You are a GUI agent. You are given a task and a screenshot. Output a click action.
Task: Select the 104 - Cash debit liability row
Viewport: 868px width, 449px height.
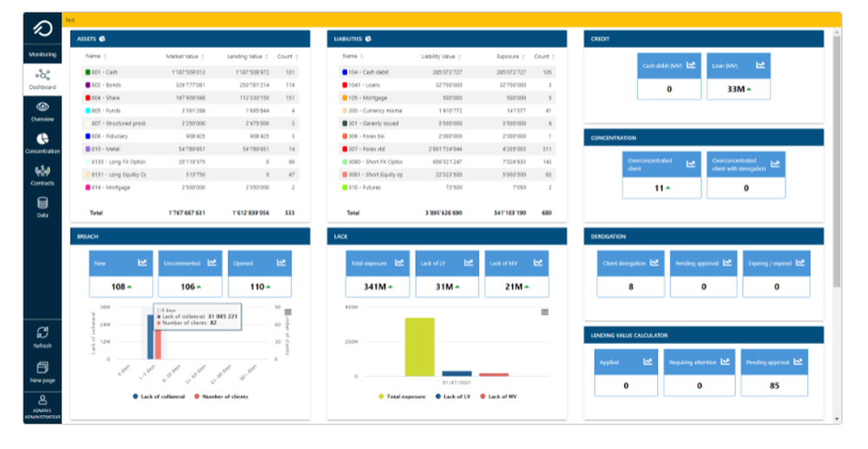point(447,72)
